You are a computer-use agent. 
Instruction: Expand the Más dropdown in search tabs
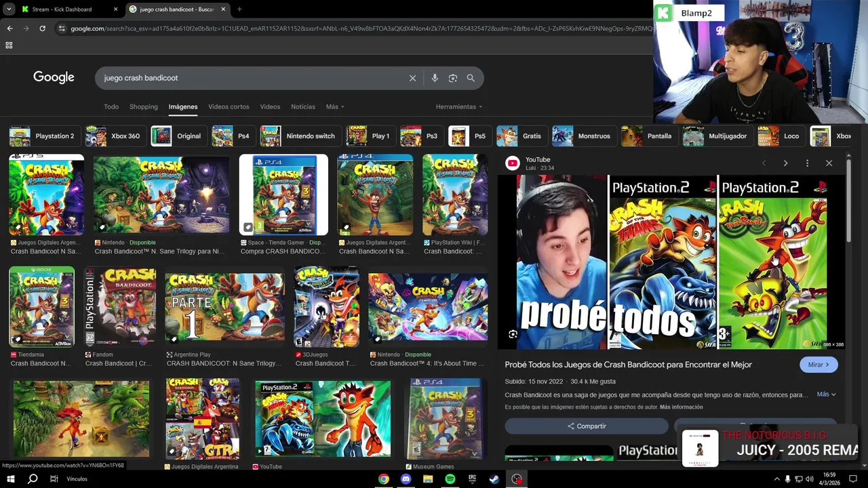pos(335,106)
